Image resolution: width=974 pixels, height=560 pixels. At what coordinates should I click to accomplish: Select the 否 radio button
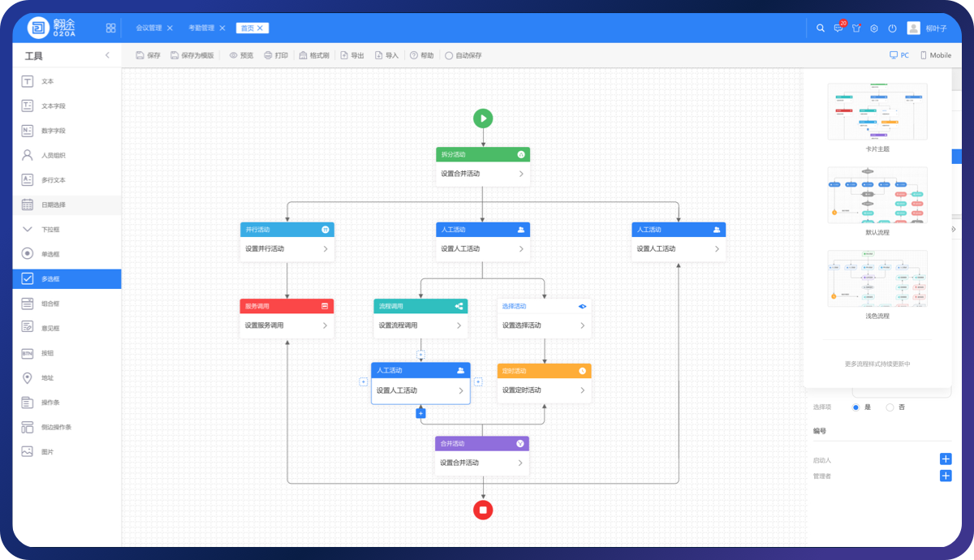click(890, 407)
